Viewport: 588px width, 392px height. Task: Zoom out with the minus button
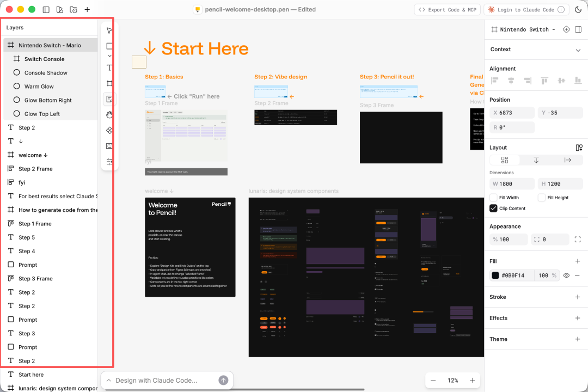click(x=433, y=381)
